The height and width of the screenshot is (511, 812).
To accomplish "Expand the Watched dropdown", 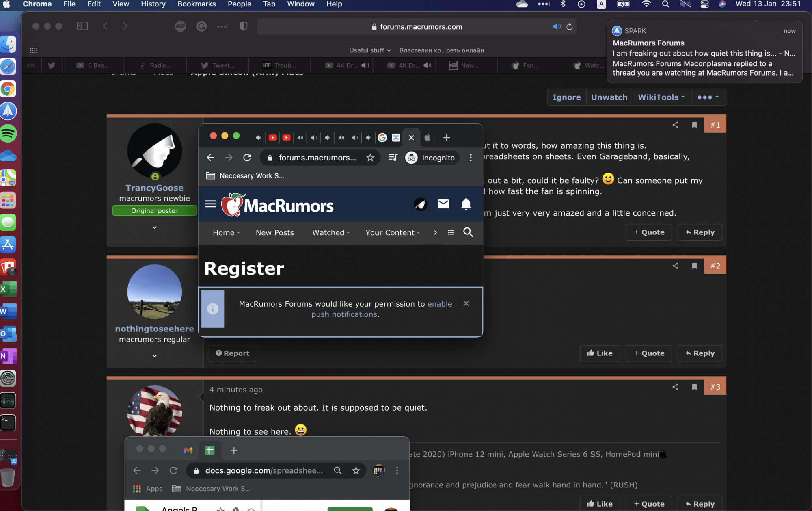I will (x=331, y=232).
